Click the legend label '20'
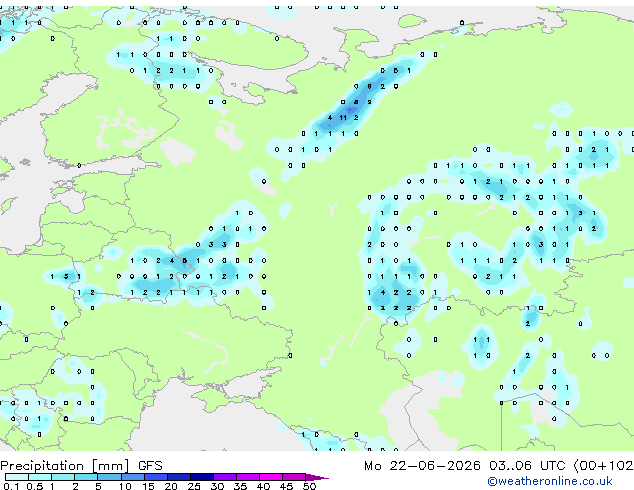Image resolution: width=634 pixels, height=490 pixels. pyautogui.click(x=171, y=486)
